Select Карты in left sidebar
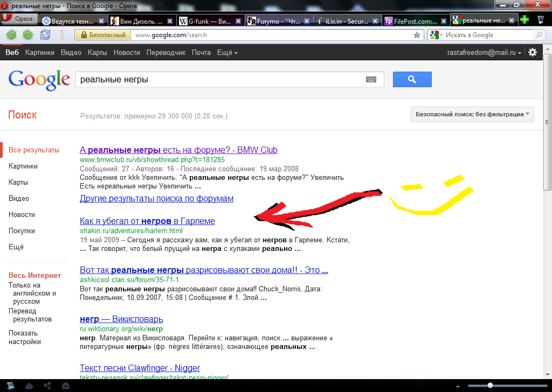 (18, 183)
